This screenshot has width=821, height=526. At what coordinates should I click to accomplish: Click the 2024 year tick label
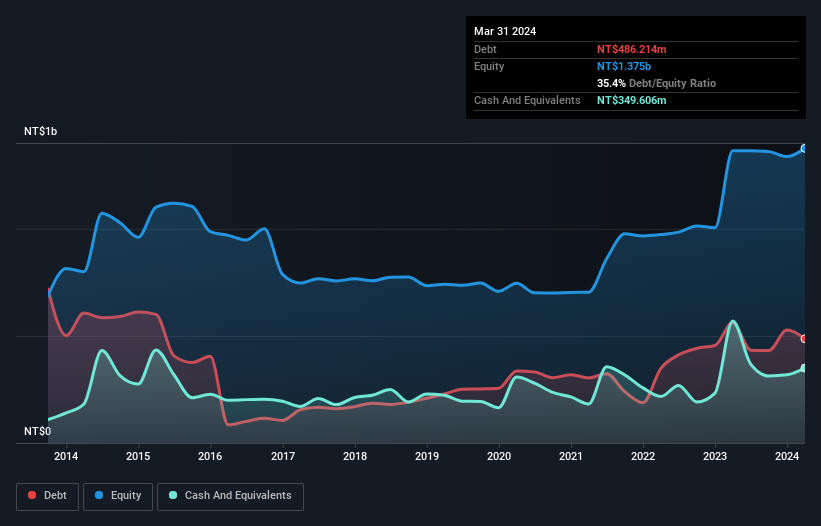[787, 457]
